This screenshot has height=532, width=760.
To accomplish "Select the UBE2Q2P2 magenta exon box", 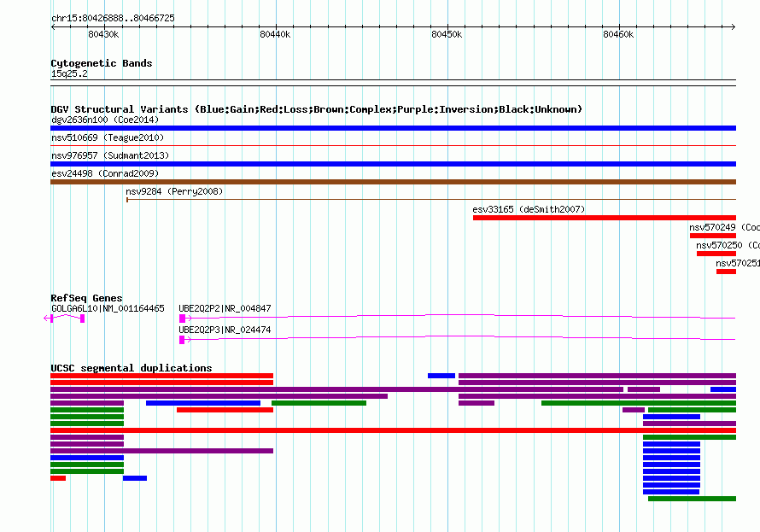I will pyautogui.click(x=182, y=319).
